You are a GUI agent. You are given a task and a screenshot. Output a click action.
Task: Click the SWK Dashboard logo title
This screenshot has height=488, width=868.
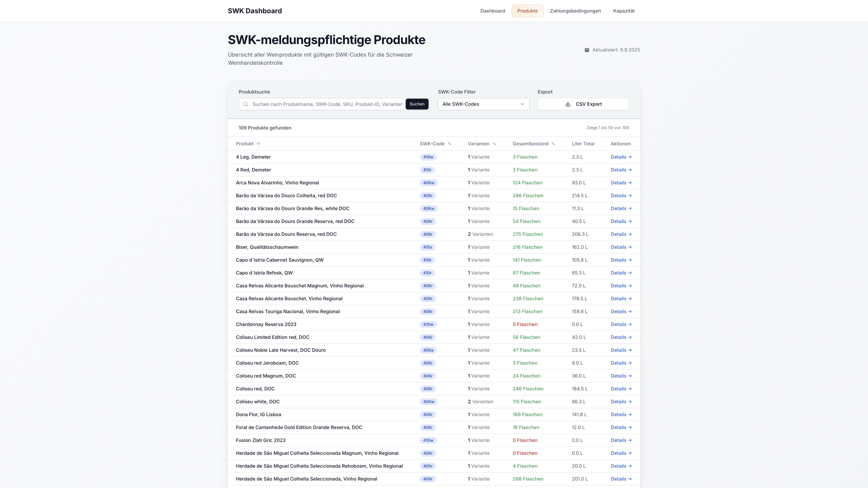[255, 11]
